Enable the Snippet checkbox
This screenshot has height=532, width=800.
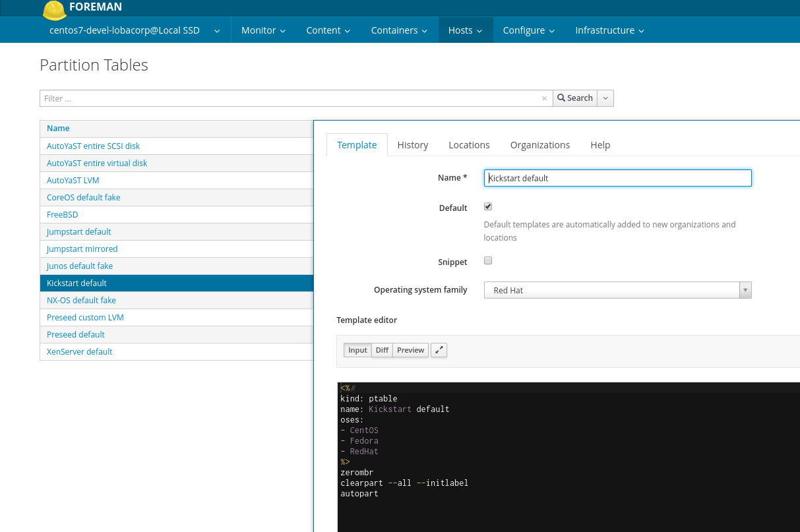click(x=488, y=260)
